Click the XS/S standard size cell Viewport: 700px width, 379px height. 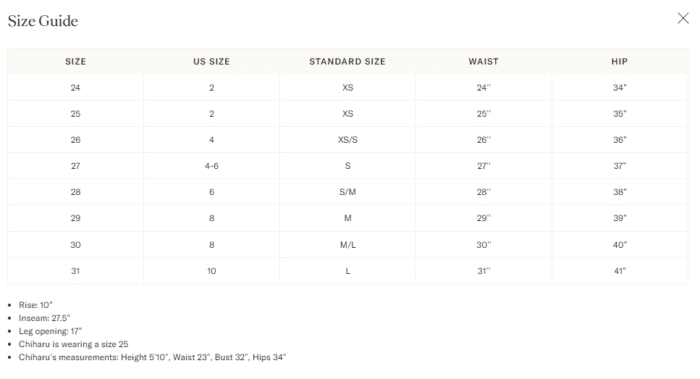[x=347, y=140]
